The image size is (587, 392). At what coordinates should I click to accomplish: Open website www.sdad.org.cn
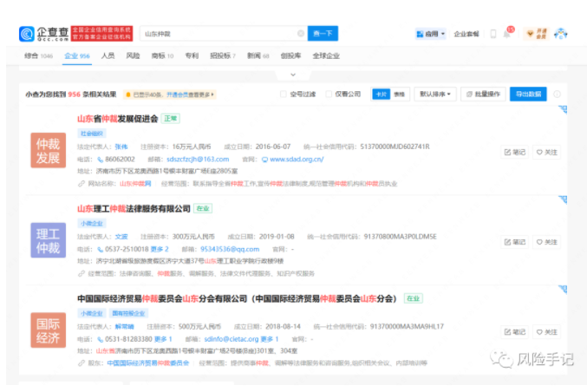point(297,159)
